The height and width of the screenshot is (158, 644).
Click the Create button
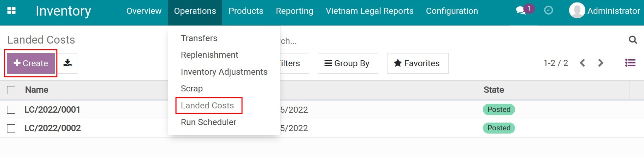[x=31, y=63]
